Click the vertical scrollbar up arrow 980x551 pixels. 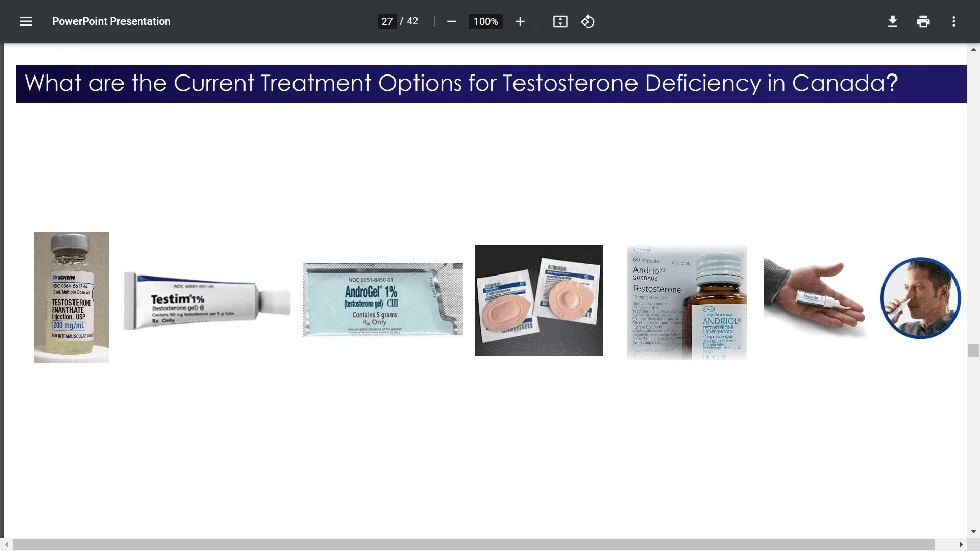tap(973, 49)
